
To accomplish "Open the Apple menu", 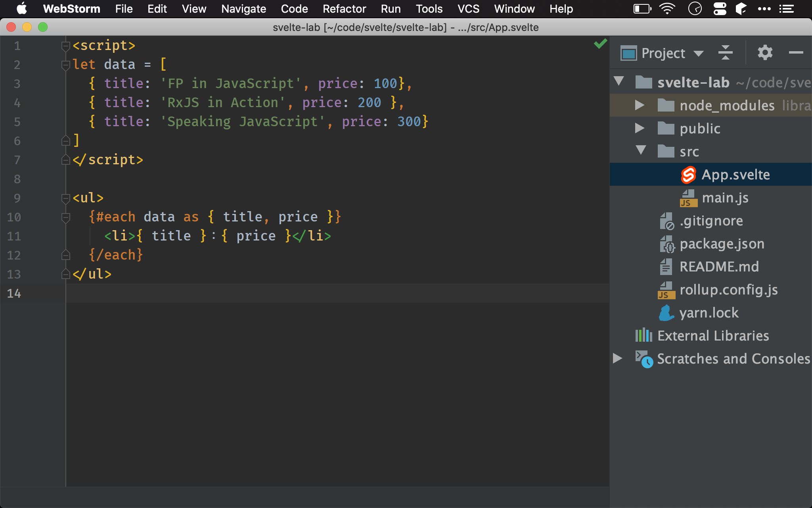I will tap(21, 9).
